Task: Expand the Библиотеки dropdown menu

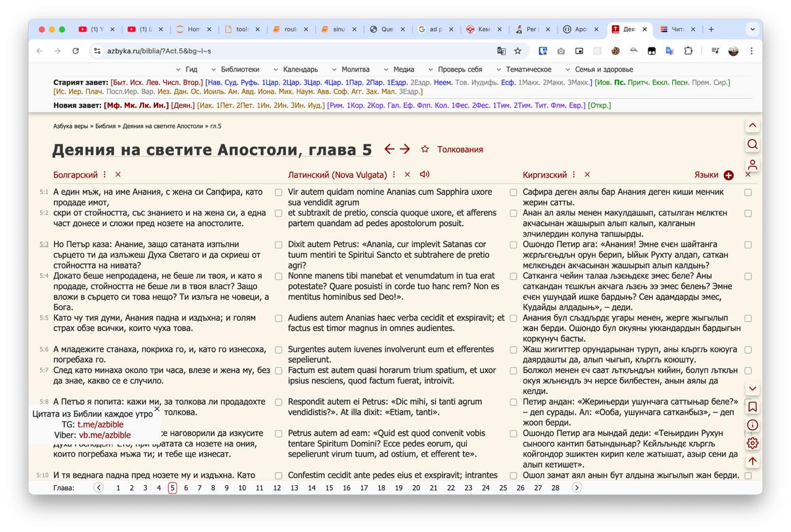Action: click(235, 69)
